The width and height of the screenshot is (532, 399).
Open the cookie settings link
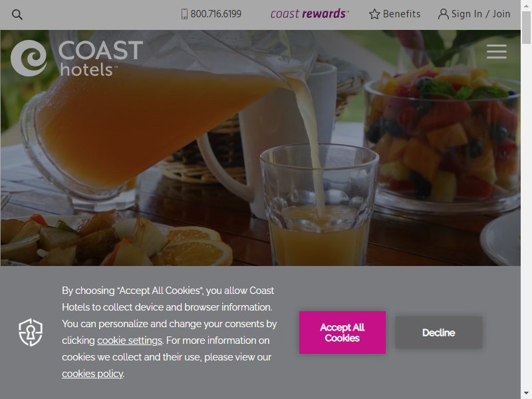coord(130,340)
